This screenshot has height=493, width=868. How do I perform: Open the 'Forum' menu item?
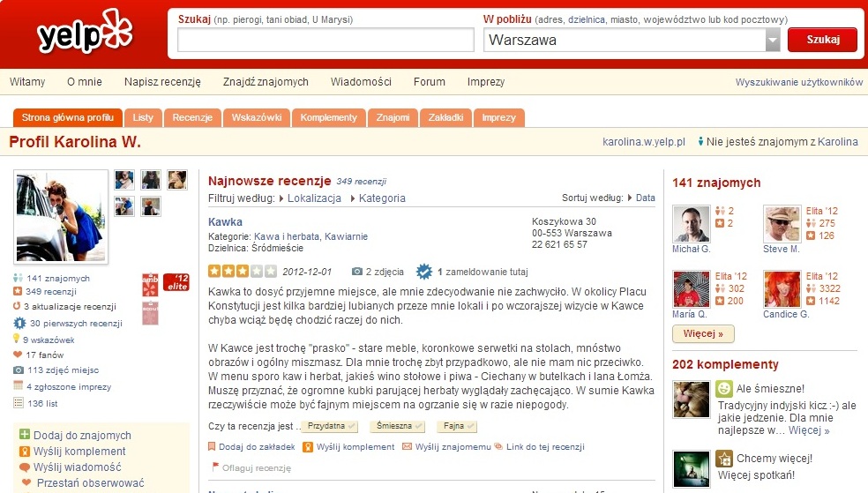pos(430,82)
